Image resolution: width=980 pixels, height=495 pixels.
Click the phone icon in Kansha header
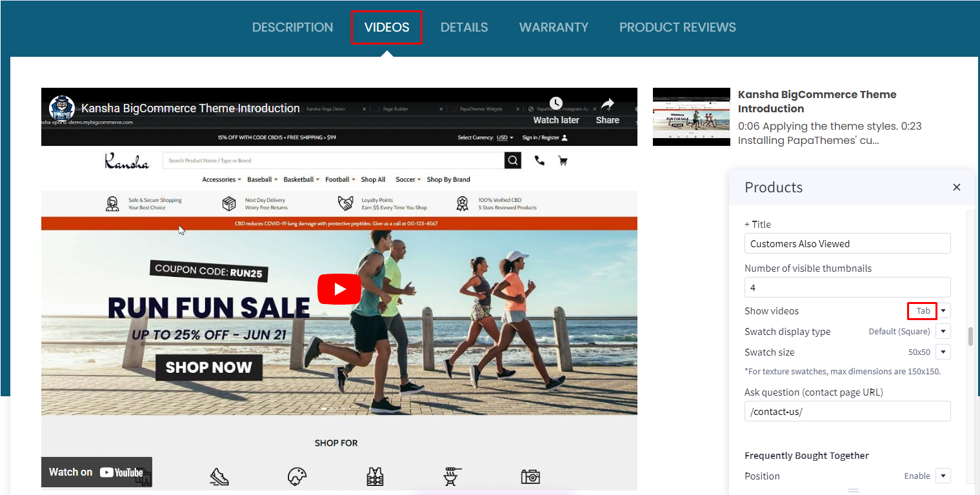pos(539,161)
